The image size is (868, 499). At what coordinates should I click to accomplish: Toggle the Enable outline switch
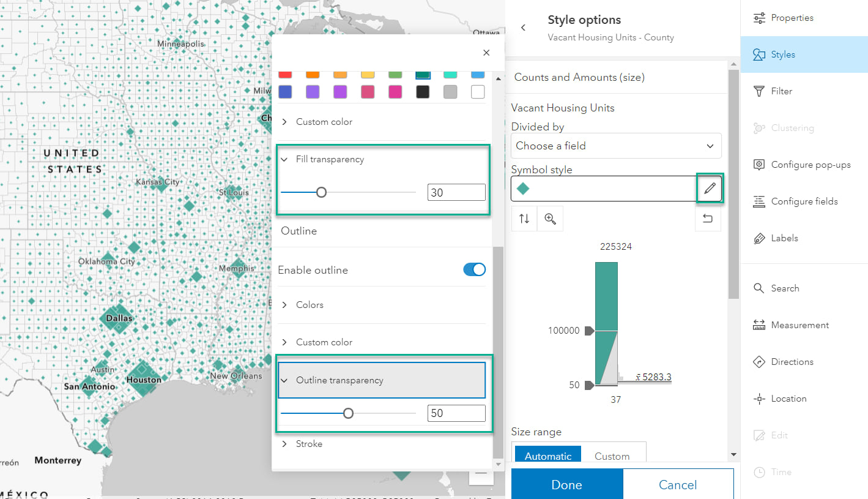coord(474,269)
